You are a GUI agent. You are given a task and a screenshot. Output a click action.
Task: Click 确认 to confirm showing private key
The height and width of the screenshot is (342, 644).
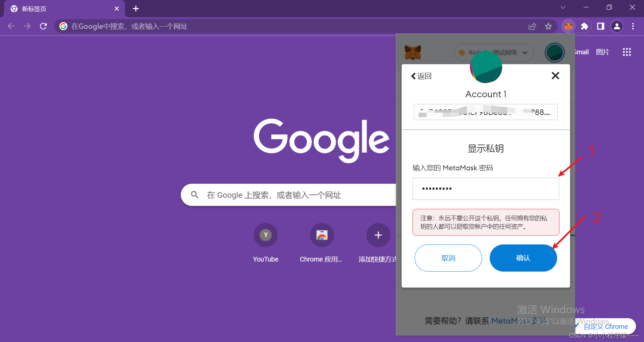click(x=523, y=258)
